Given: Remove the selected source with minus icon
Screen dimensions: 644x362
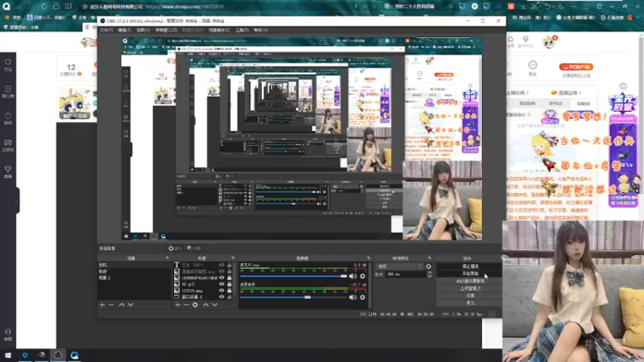Looking at the screenshot, I should coord(186,305).
